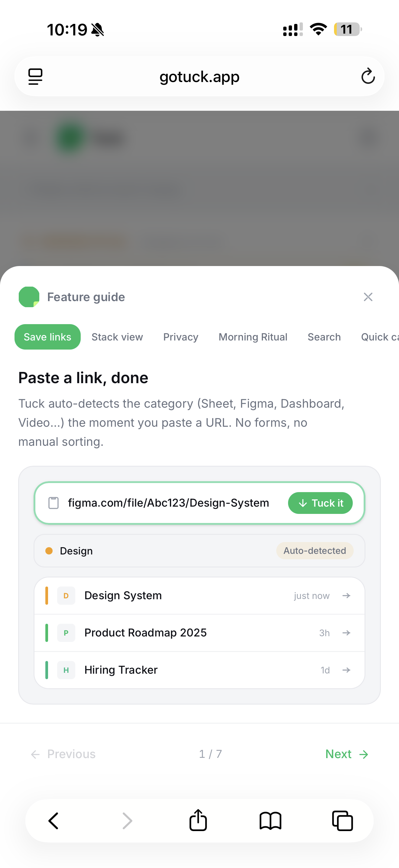
Task: Select the Design category label
Action: 76,551
